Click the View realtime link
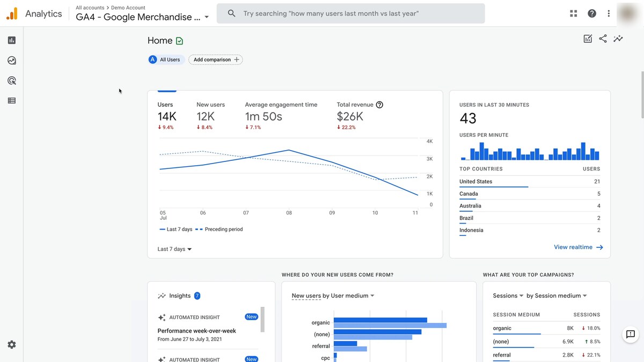 [x=579, y=247]
